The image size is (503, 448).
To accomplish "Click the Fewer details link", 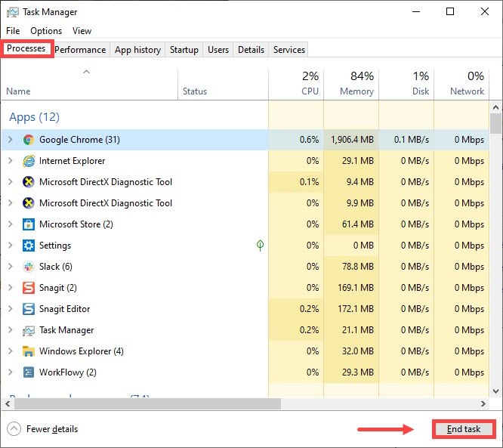I will point(52,429).
